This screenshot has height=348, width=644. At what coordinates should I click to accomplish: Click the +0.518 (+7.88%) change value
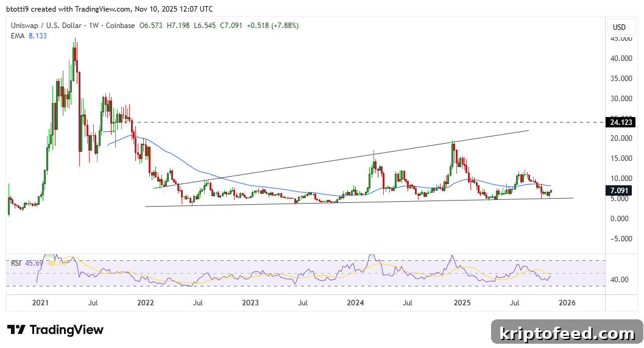point(273,26)
